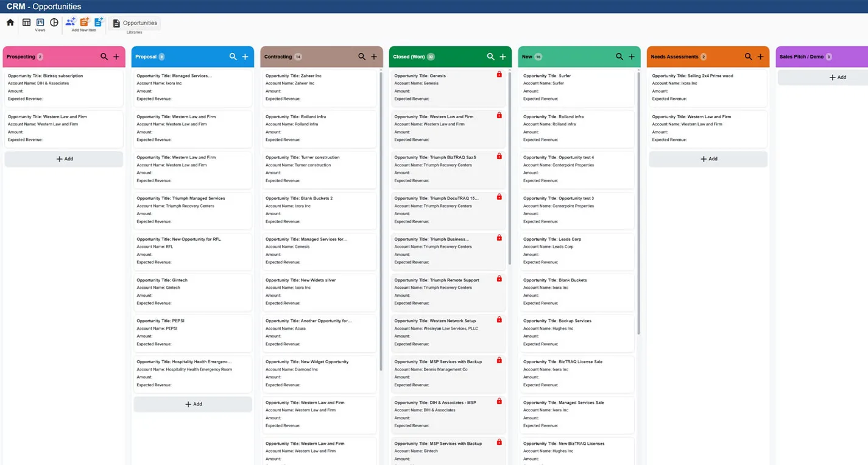
Task: Go to the Home icon
Action: pyautogui.click(x=10, y=23)
